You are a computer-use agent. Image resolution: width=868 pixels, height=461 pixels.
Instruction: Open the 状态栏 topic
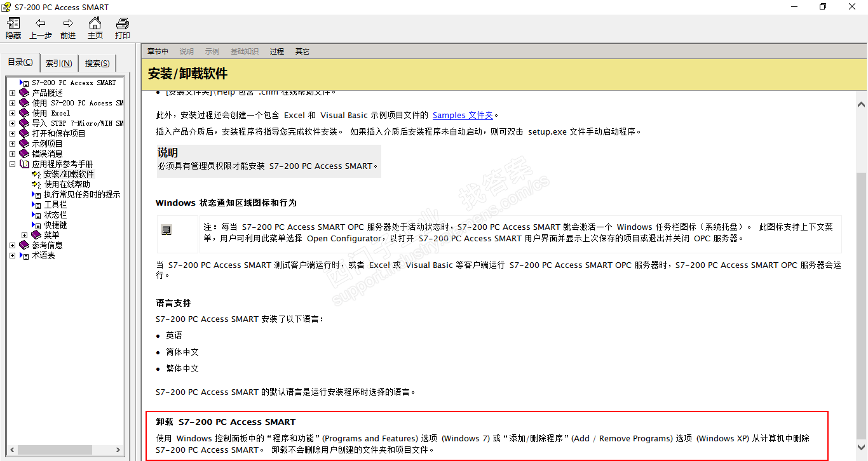(x=55, y=215)
